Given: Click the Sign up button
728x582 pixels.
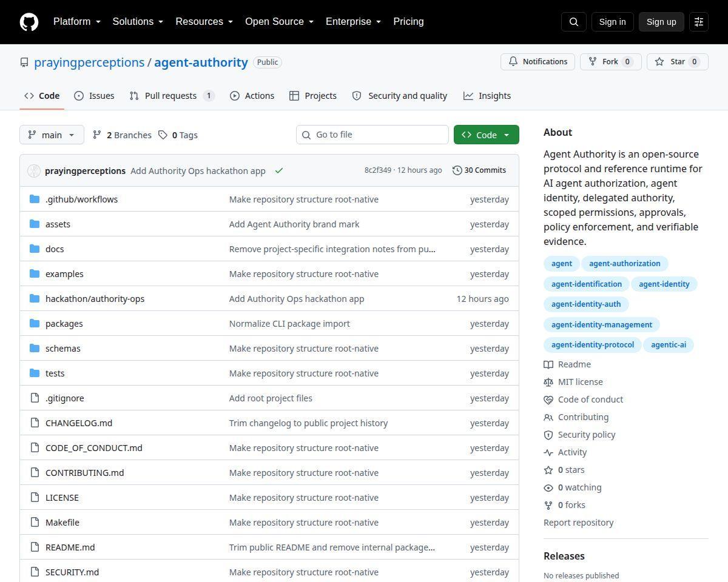Looking at the screenshot, I should [x=661, y=22].
